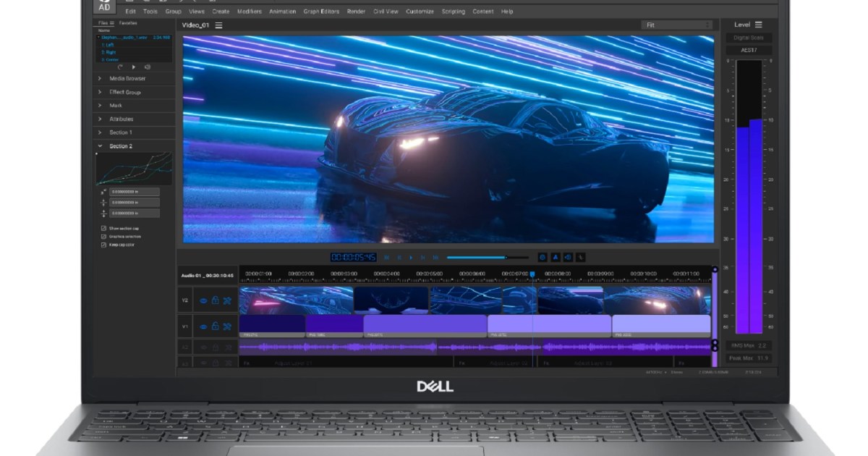This screenshot has width=868, height=456.
Task: Click the settings gear icon beside playback slider
Action: (x=543, y=257)
